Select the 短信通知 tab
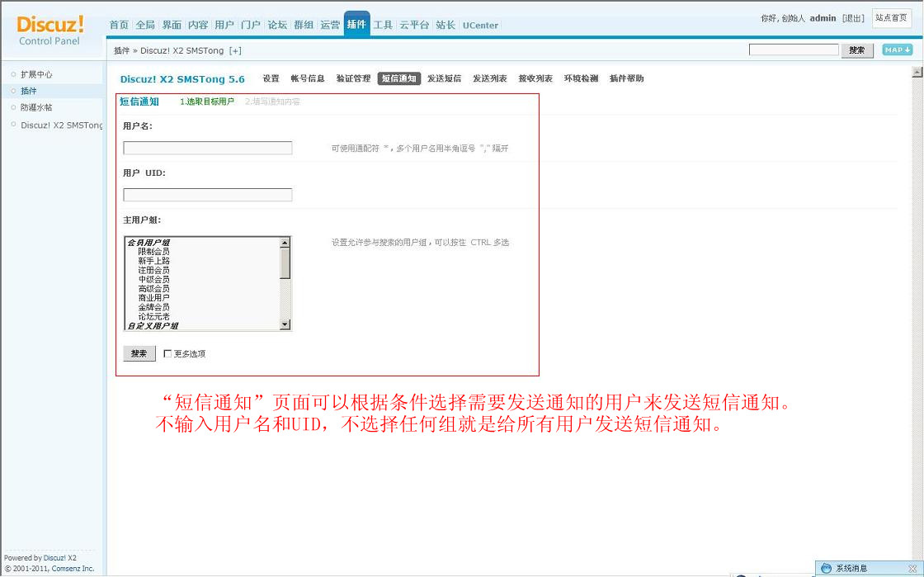This screenshot has height=577, width=924. click(399, 78)
